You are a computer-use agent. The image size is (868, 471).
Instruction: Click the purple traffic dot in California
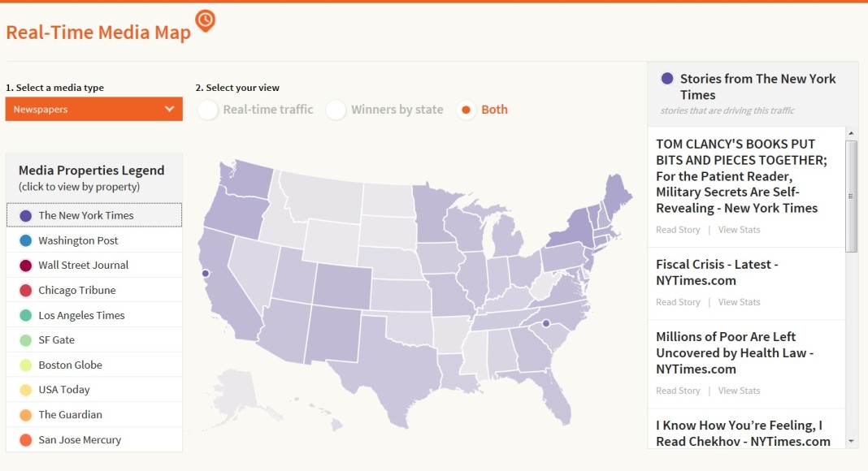206,274
